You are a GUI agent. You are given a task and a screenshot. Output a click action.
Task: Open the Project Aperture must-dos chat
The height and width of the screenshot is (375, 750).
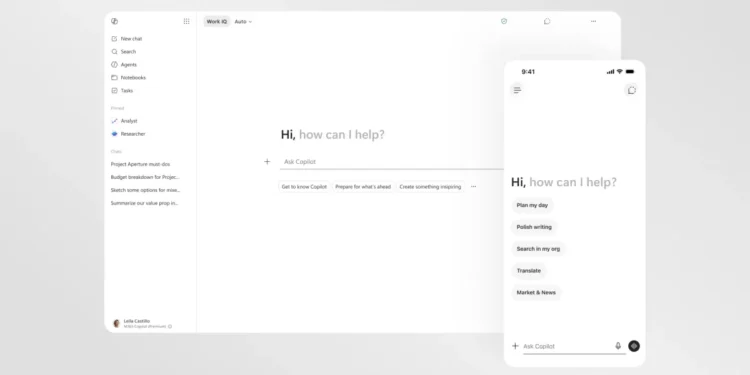click(x=140, y=164)
